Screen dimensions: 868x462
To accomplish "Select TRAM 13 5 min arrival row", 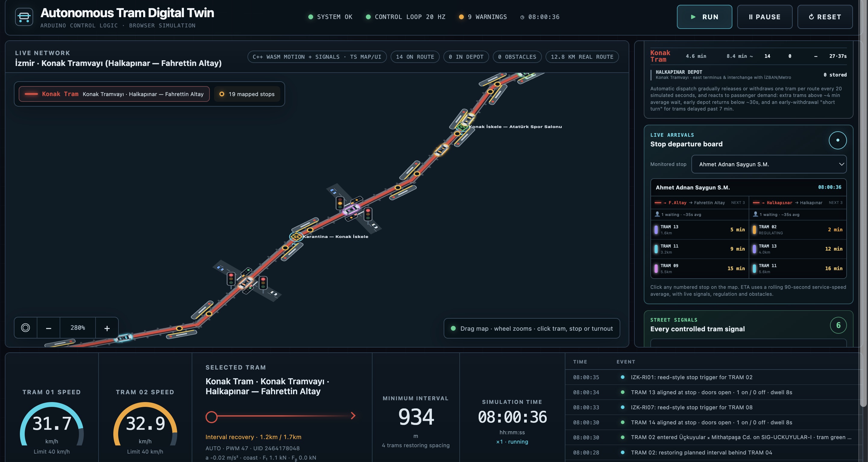I will (700, 230).
